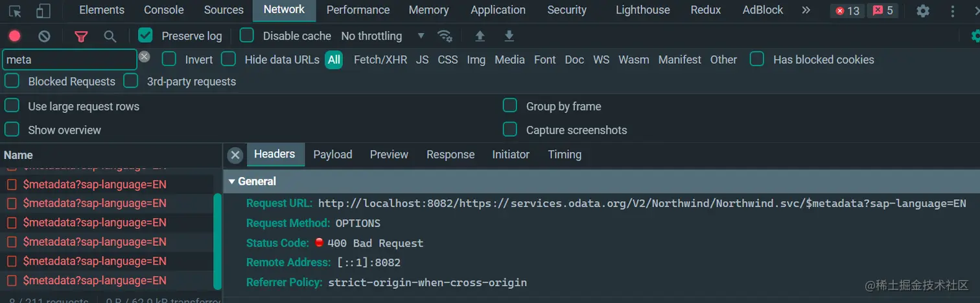Open the network search magnifier

[x=110, y=36]
